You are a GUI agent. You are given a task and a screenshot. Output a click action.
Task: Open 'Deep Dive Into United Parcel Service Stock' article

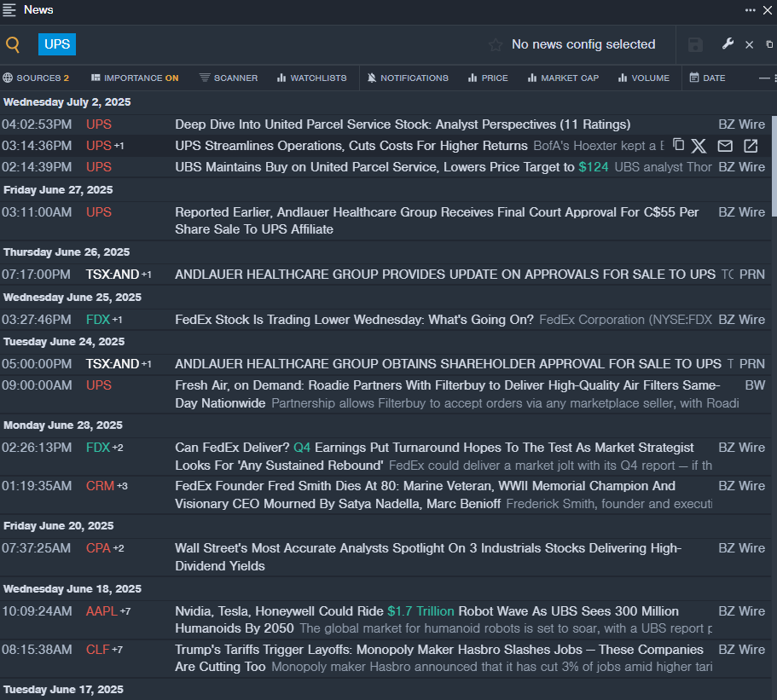coord(403,124)
